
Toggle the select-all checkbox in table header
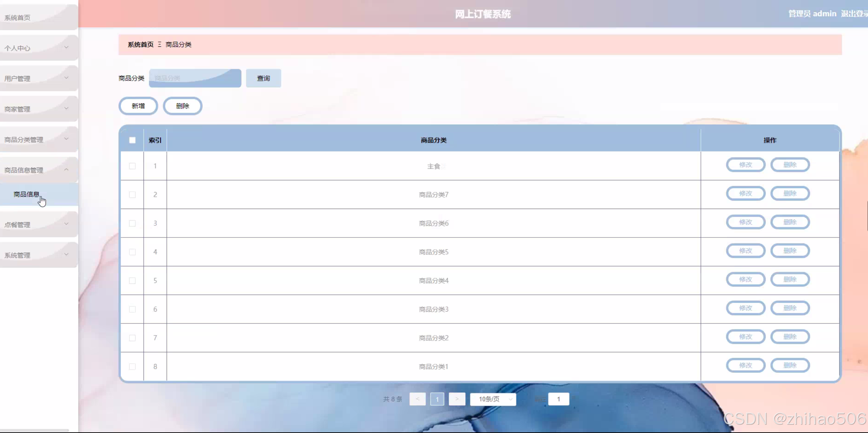pyautogui.click(x=132, y=140)
